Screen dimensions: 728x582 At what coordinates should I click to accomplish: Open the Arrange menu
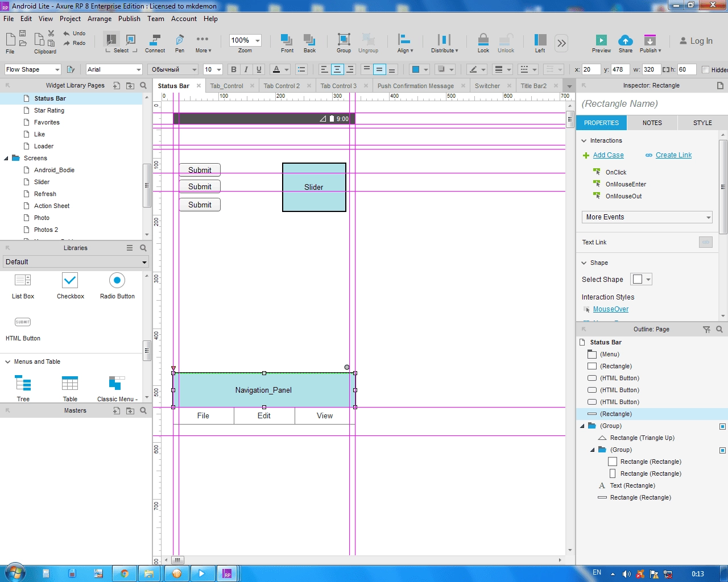(100, 19)
